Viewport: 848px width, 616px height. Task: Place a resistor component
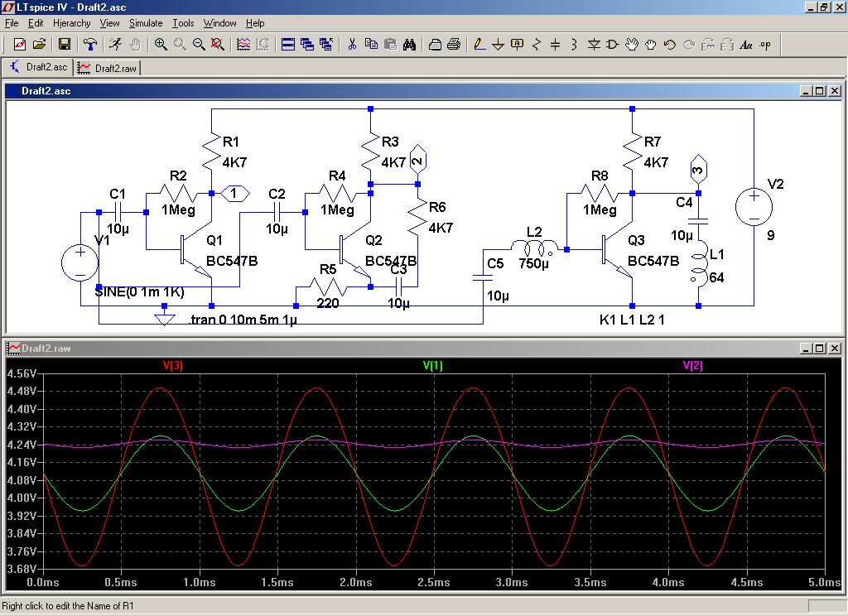(x=536, y=45)
